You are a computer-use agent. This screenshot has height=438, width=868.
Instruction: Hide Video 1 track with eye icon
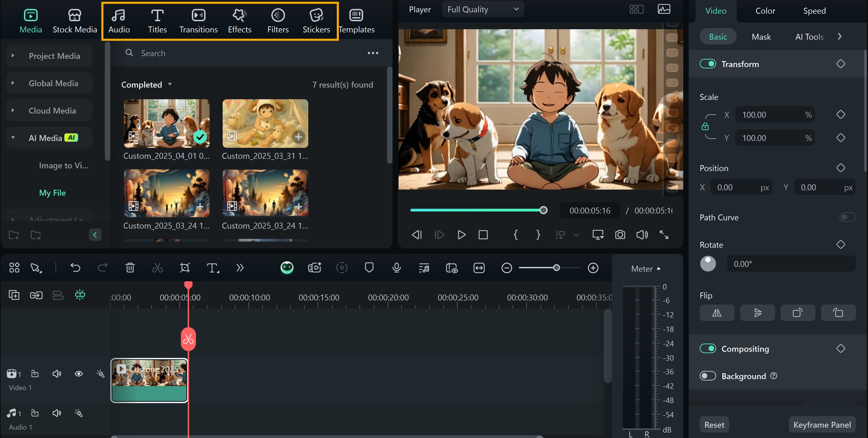tap(79, 373)
